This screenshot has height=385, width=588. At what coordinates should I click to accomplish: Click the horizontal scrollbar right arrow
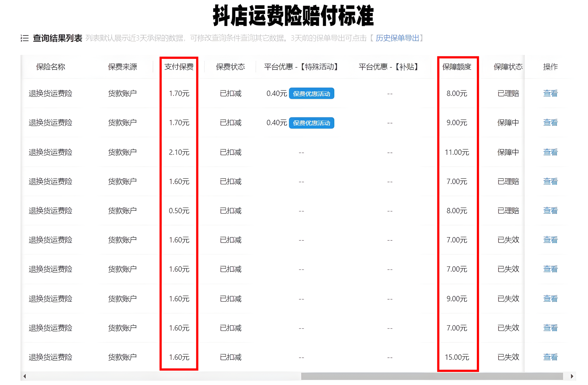click(571, 376)
